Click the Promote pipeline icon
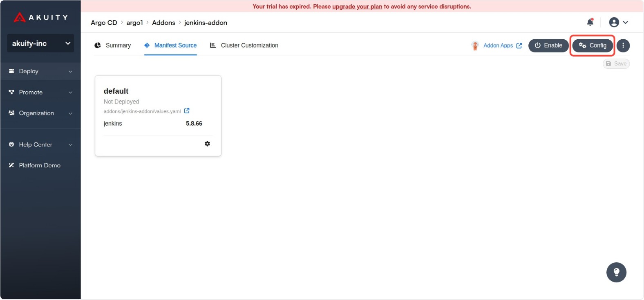This screenshot has height=300, width=644. click(11, 92)
